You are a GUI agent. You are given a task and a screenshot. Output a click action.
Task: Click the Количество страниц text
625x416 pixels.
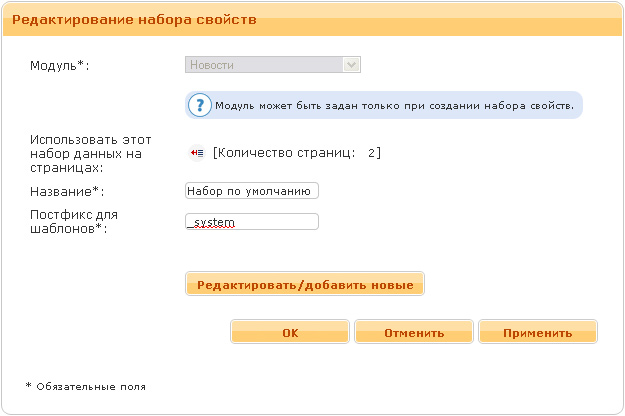(284, 153)
